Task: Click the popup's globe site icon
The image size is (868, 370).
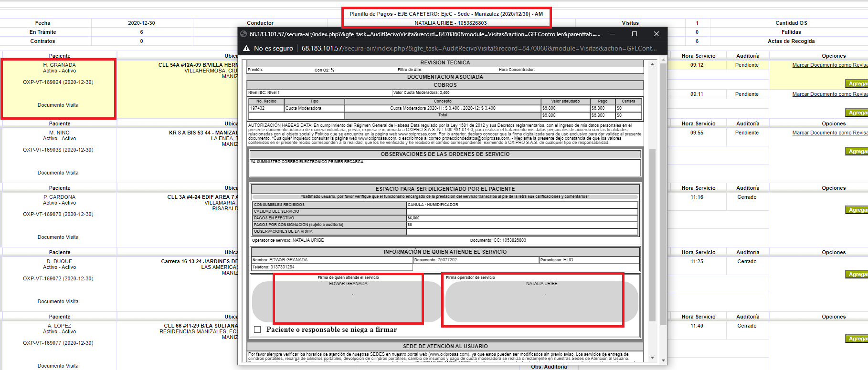Action: click(x=243, y=34)
